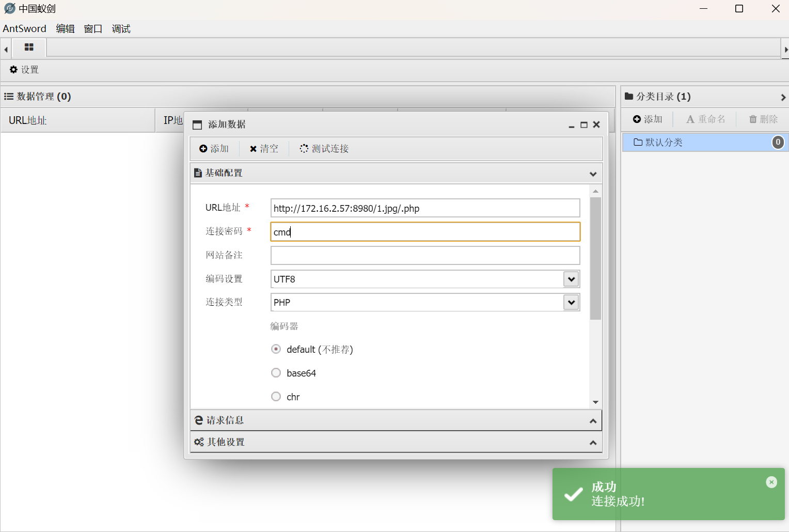Select the base64 encoder option
The image size is (789, 532).
(276, 373)
